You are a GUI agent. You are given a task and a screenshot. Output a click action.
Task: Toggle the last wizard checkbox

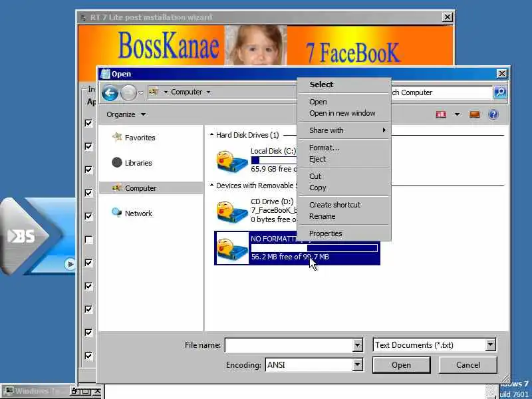click(x=88, y=356)
